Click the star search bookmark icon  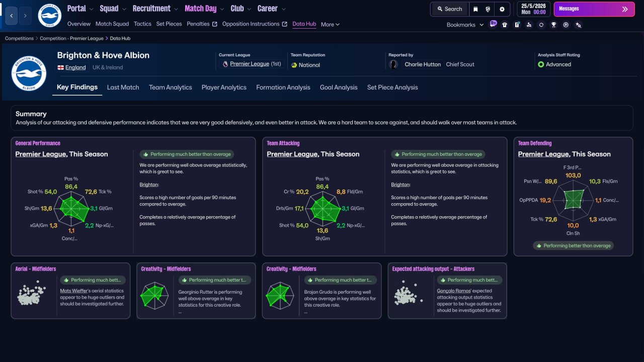tap(578, 25)
